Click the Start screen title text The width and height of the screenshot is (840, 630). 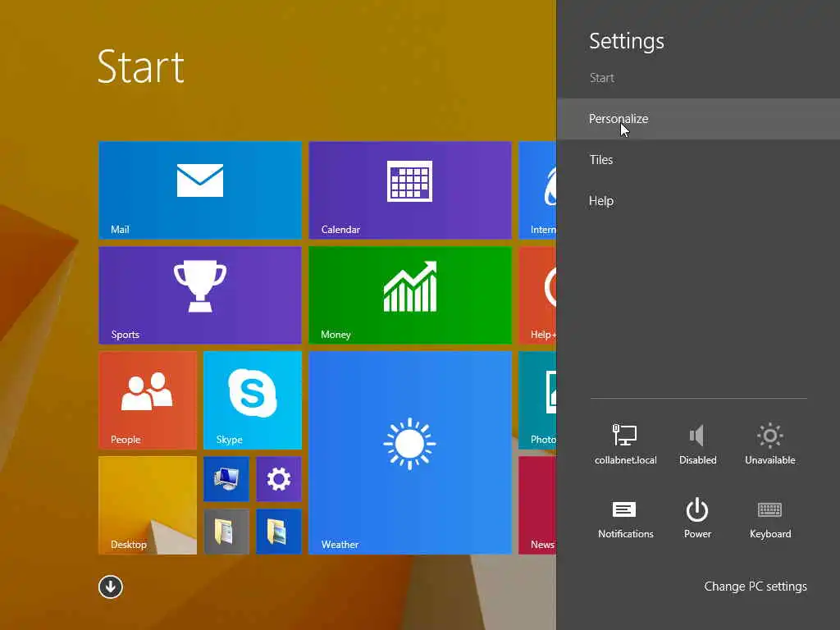click(141, 66)
